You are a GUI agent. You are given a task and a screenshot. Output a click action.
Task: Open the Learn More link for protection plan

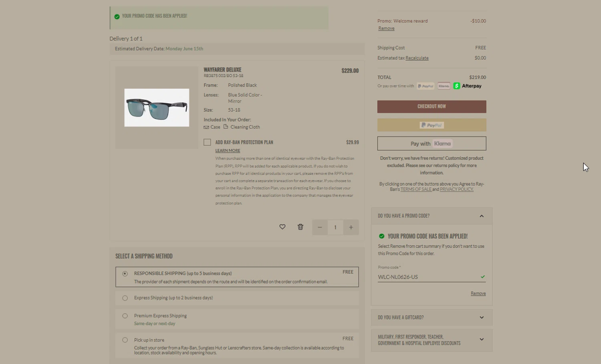tap(228, 151)
